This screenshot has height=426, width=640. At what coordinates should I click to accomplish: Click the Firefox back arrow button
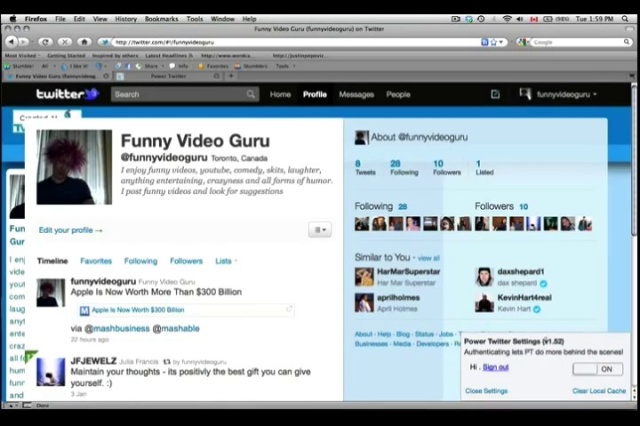tap(11, 42)
